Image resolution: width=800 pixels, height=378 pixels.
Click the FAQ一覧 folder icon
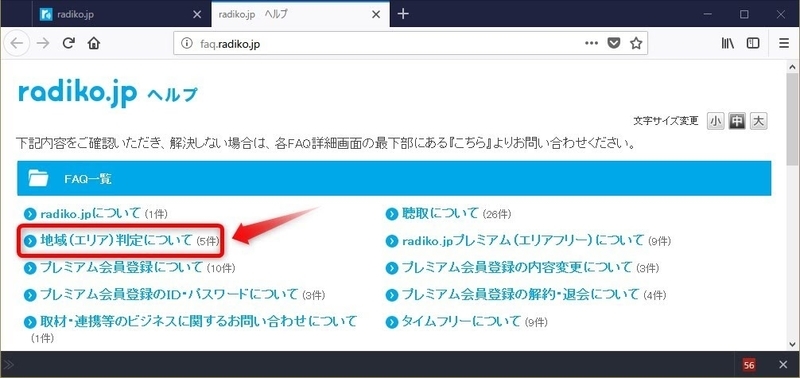coord(38,179)
